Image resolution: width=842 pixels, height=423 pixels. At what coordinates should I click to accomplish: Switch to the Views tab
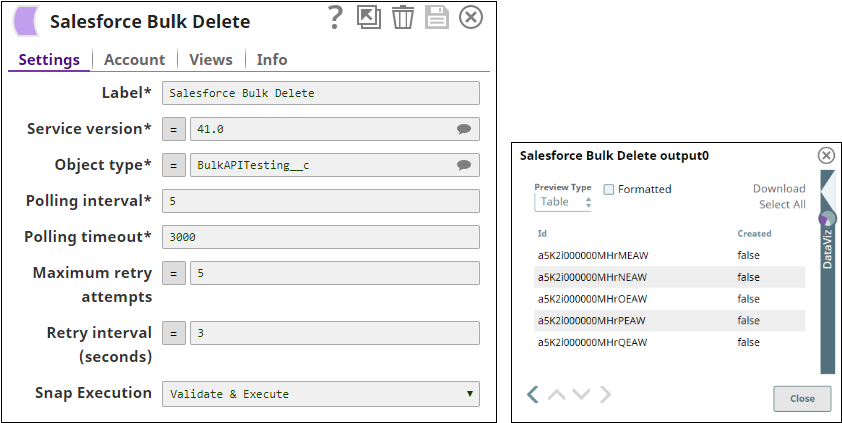click(x=210, y=60)
